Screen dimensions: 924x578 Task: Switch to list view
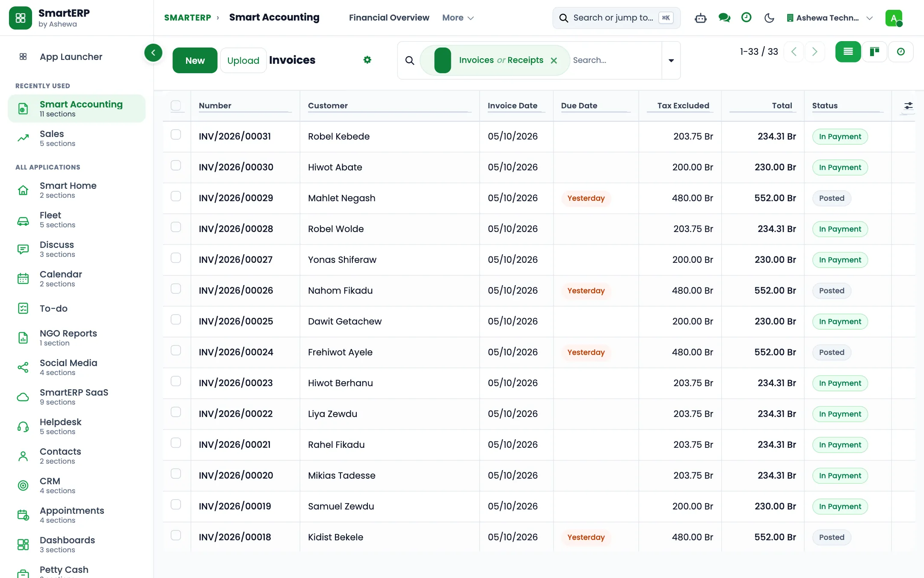(848, 52)
